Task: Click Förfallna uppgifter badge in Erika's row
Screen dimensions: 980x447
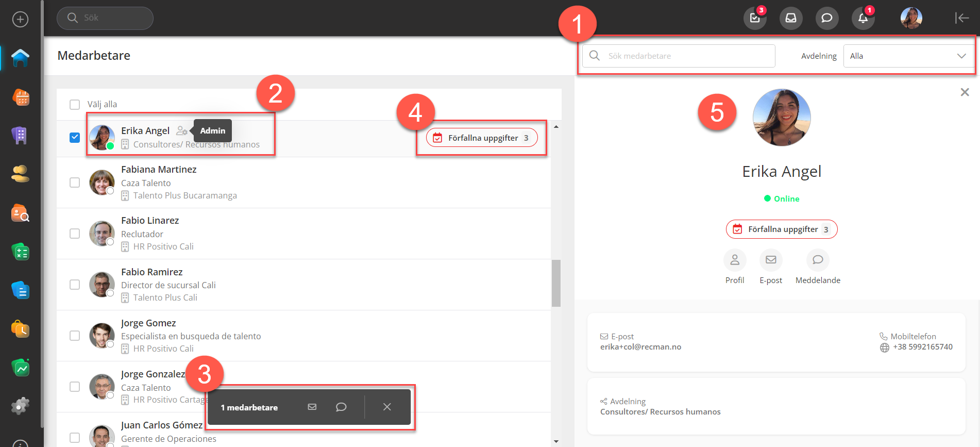Action: 482,138
